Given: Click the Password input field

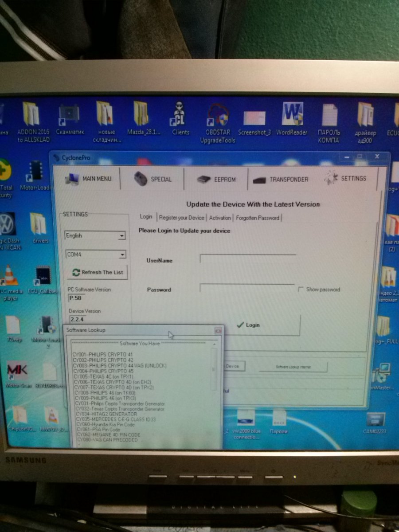Looking at the screenshot, I should 247,288.
